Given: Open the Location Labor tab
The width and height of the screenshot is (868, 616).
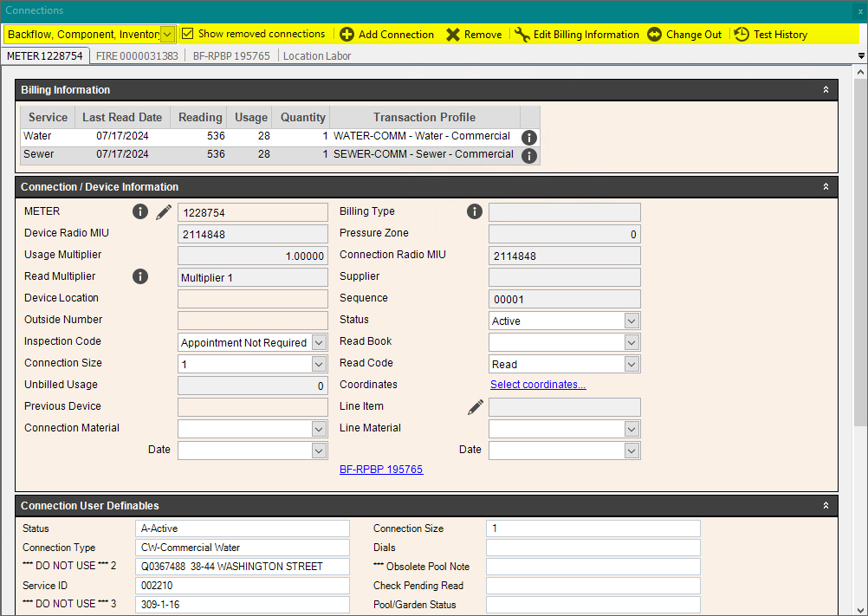Looking at the screenshot, I should (x=317, y=56).
